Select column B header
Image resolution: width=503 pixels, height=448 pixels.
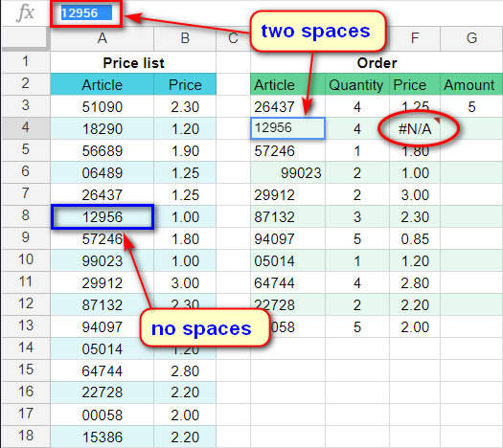point(185,38)
